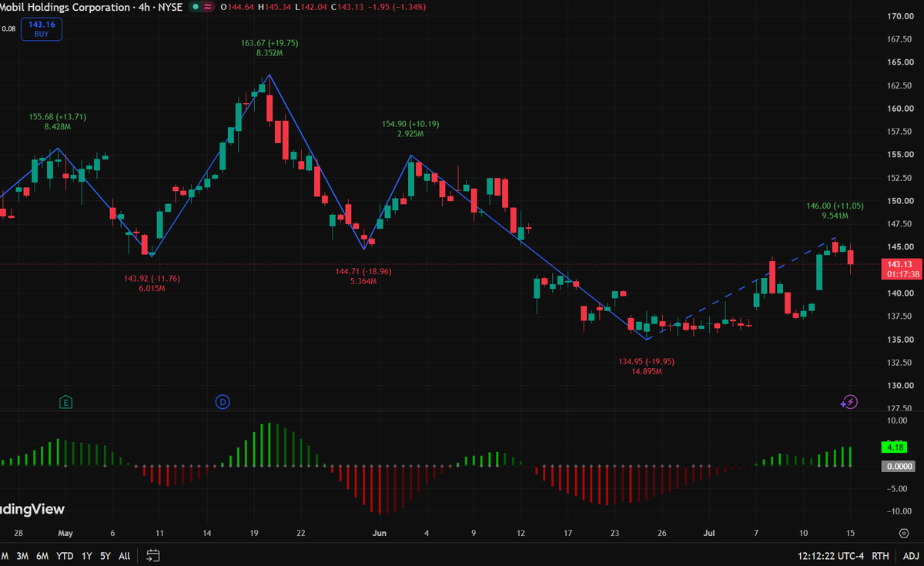Click the 9.541M volume label
The height and width of the screenshot is (566, 924).
point(835,216)
